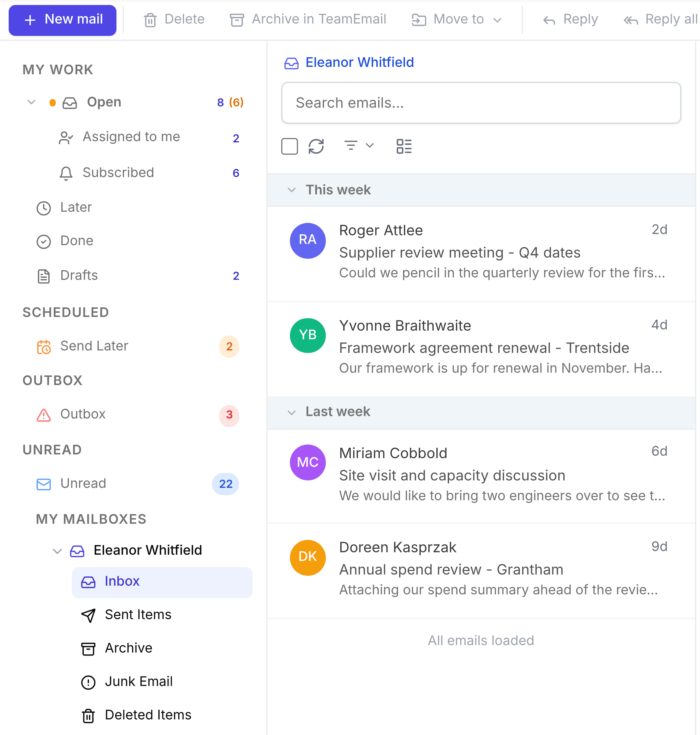Viewport: 700px width, 735px height.
Task: Collapse the This week group
Action: 292,190
